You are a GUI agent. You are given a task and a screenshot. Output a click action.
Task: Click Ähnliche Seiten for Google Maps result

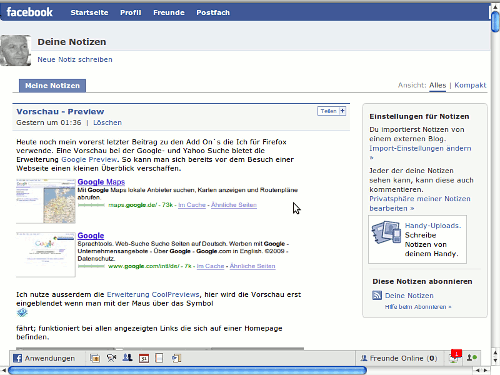pos(234,205)
